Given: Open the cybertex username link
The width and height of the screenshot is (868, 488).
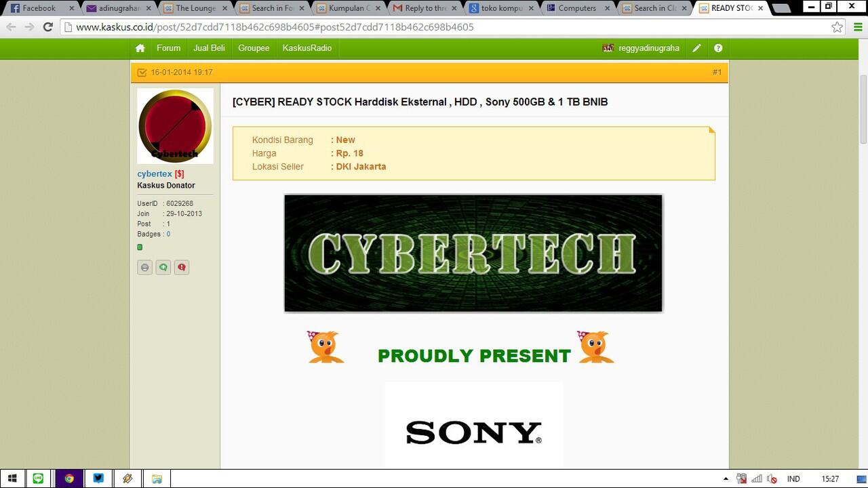Looking at the screenshot, I should click(155, 174).
